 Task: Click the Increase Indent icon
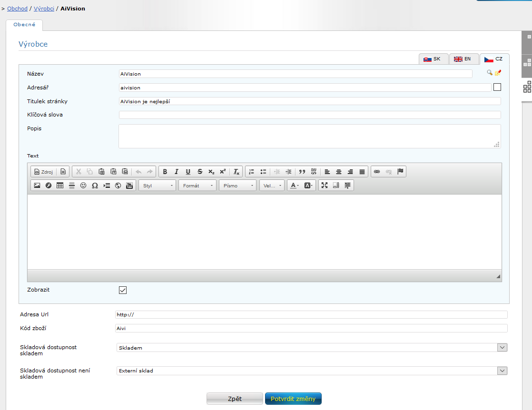coord(288,172)
